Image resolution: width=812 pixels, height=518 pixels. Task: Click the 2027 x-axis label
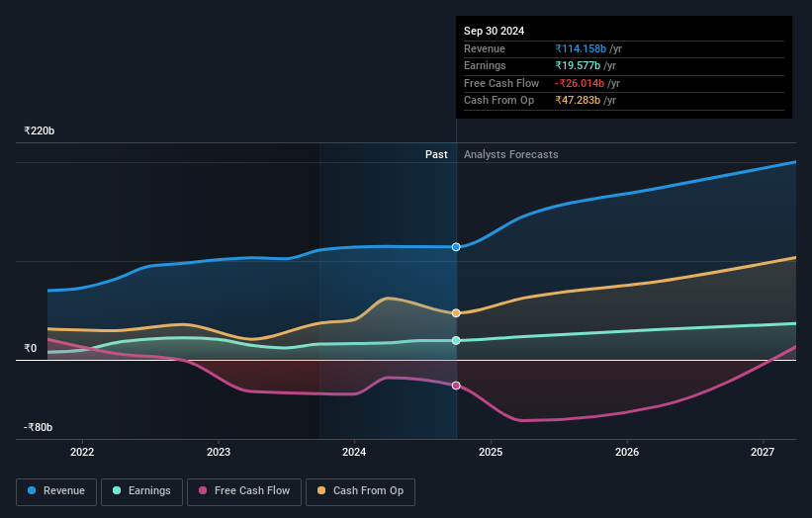(x=763, y=452)
